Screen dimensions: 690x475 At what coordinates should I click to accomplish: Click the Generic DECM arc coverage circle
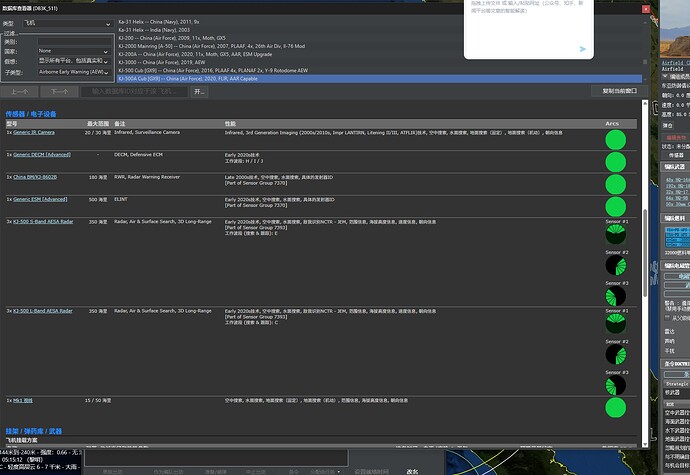click(x=615, y=162)
